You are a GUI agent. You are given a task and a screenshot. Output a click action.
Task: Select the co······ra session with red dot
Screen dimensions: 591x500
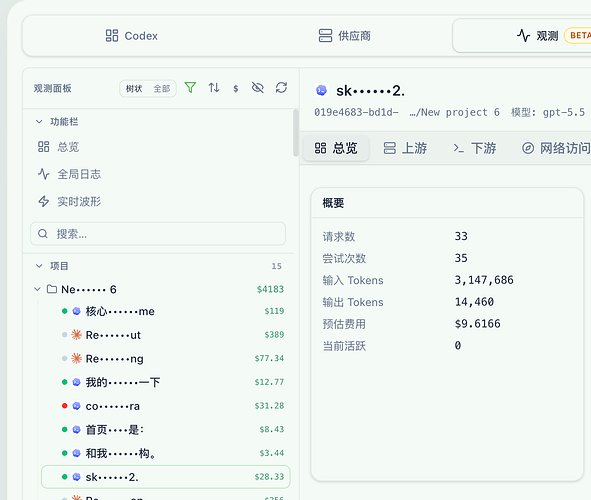coord(166,406)
